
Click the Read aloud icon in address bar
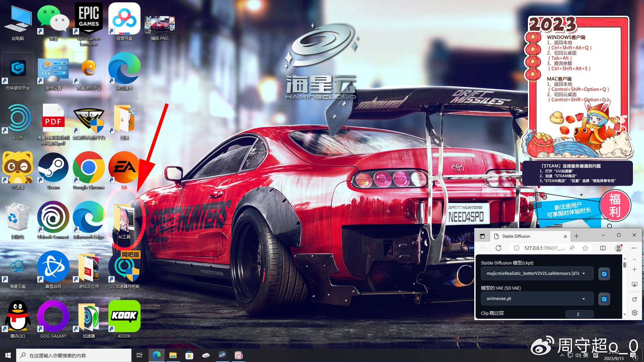tap(572, 248)
